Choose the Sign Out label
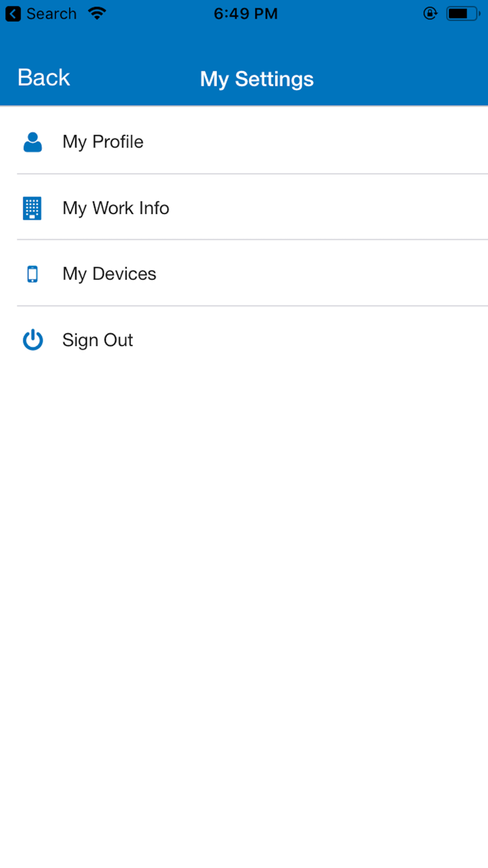Viewport: 488px width, 868px height. point(98,341)
